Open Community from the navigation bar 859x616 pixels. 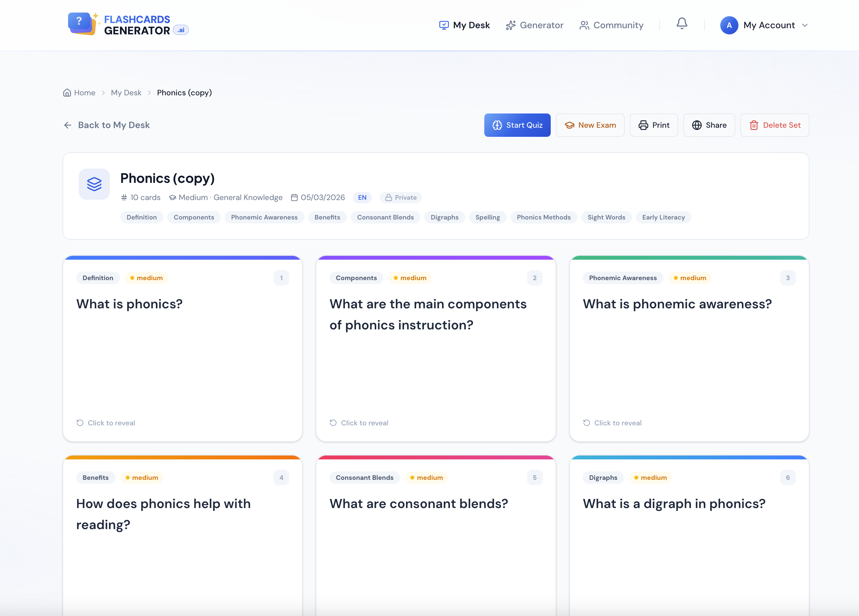coord(618,25)
